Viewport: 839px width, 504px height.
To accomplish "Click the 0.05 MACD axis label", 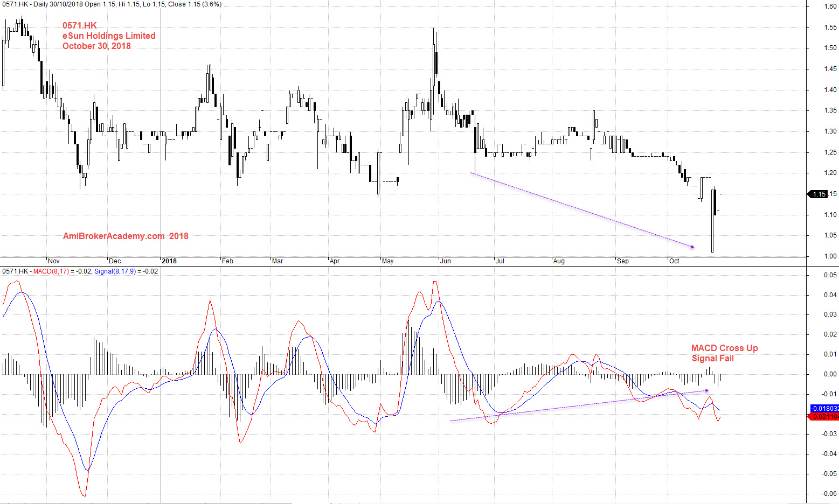I will click(830, 275).
